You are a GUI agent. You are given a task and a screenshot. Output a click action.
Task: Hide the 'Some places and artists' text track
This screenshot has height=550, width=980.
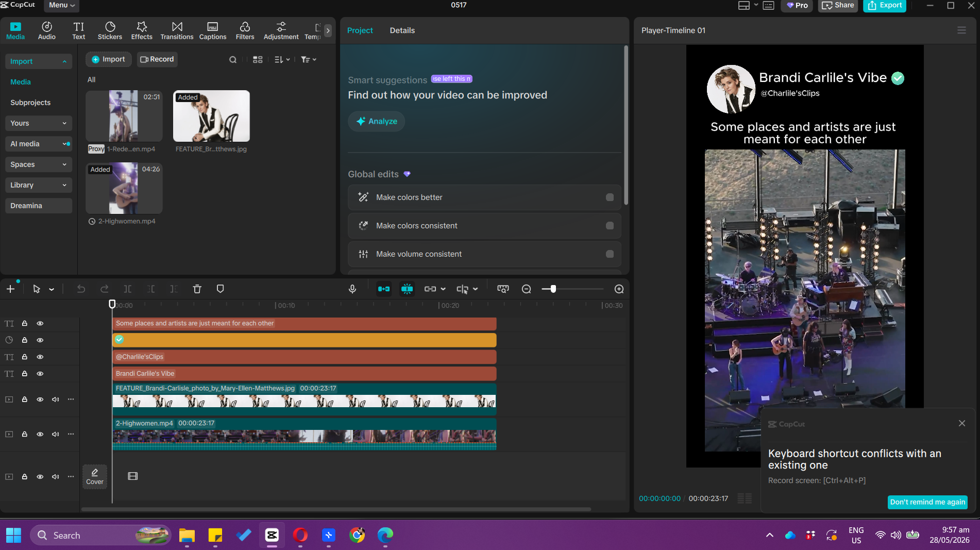pyautogui.click(x=40, y=323)
